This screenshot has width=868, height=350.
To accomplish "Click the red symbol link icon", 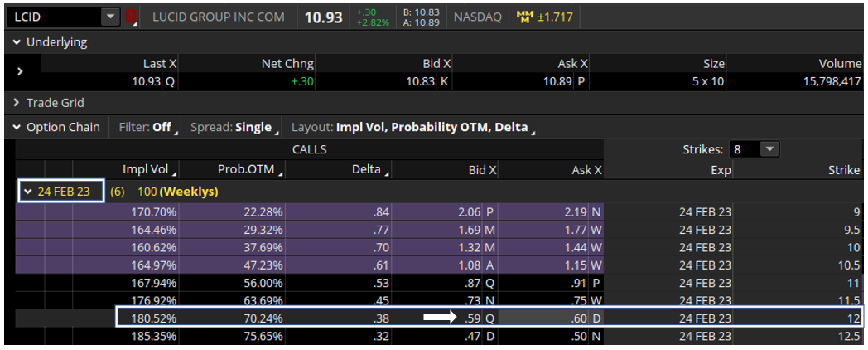I will pos(131,17).
